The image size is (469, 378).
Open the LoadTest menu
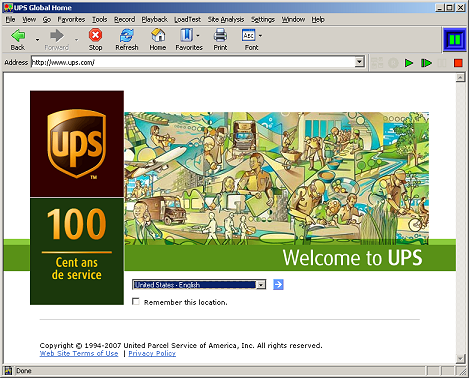pyautogui.click(x=187, y=20)
